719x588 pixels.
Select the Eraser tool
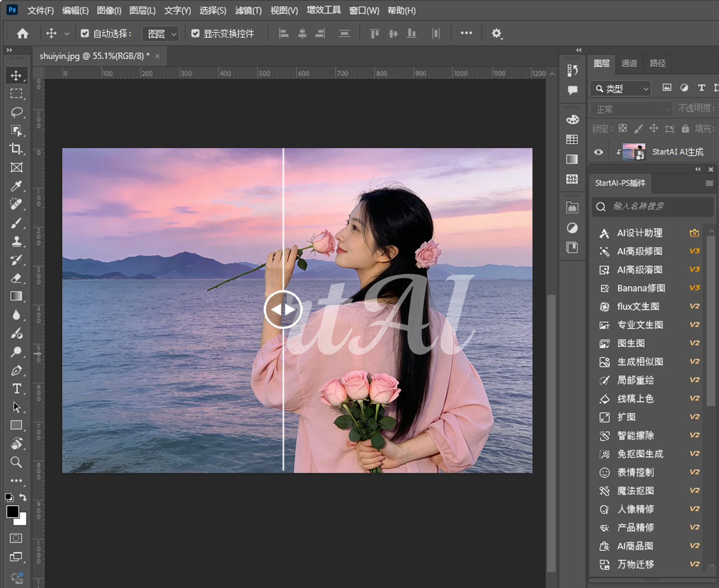(16, 278)
